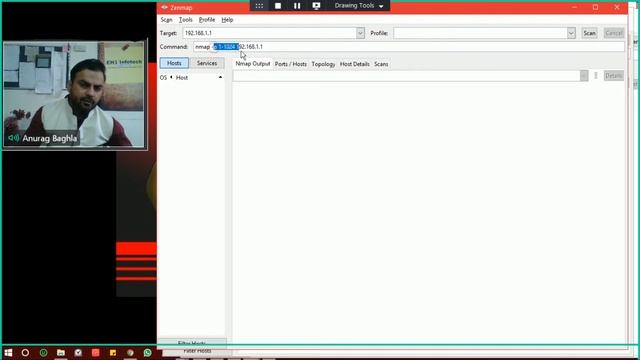640x360 pixels.
Task: Switch to the Scans tab
Action: (x=381, y=64)
